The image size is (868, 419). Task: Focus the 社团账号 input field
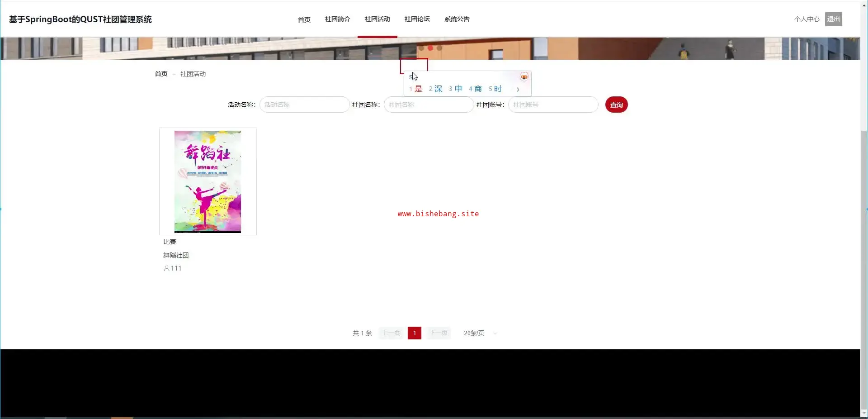coord(553,105)
